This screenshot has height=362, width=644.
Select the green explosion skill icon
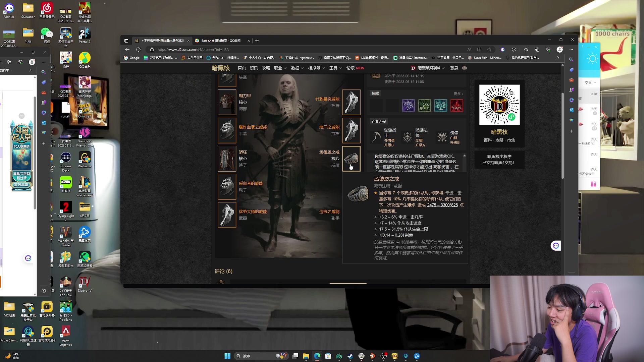(425, 105)
